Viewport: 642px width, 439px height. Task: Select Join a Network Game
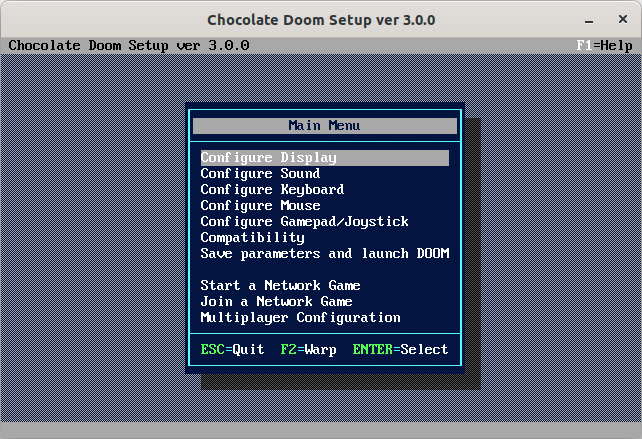click(276, 301)
